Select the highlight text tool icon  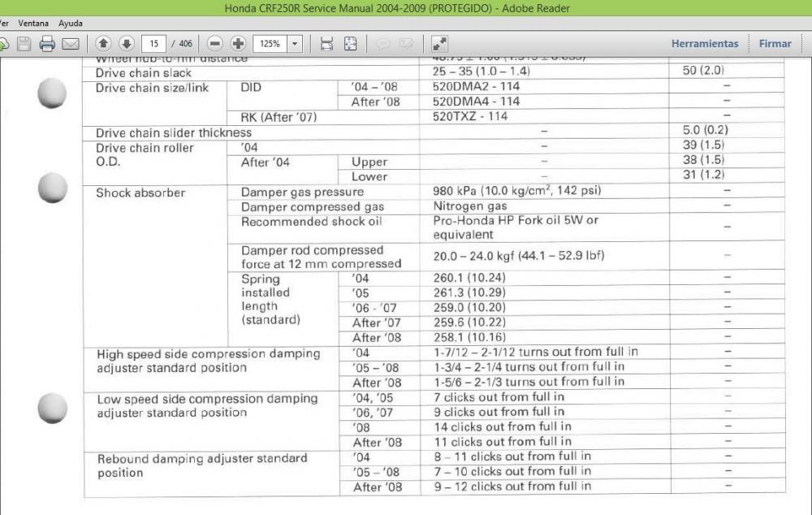tap(406, 44)
